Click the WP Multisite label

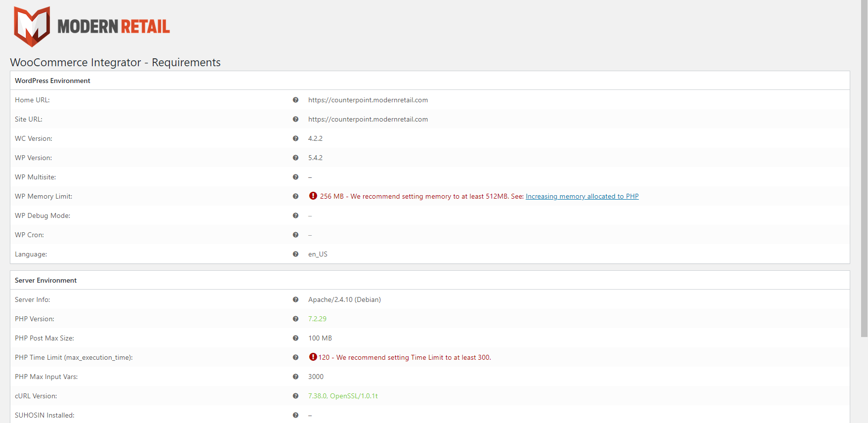click(35, 177)
